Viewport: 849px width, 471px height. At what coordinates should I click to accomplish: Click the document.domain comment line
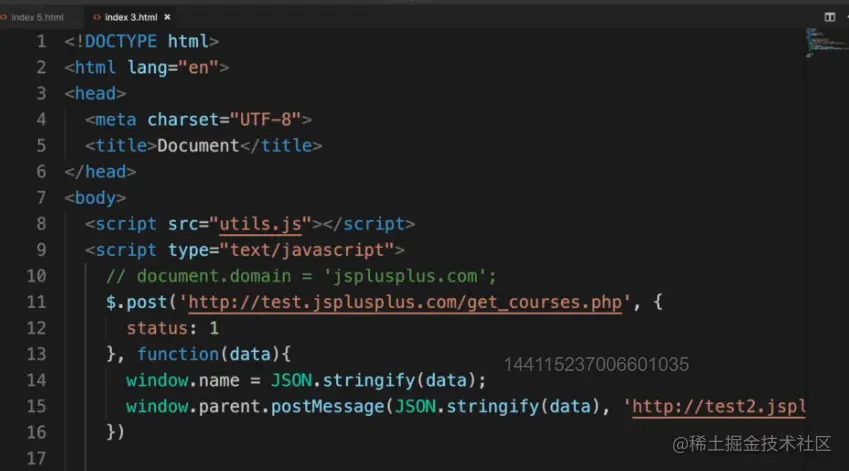click(301, 276)
